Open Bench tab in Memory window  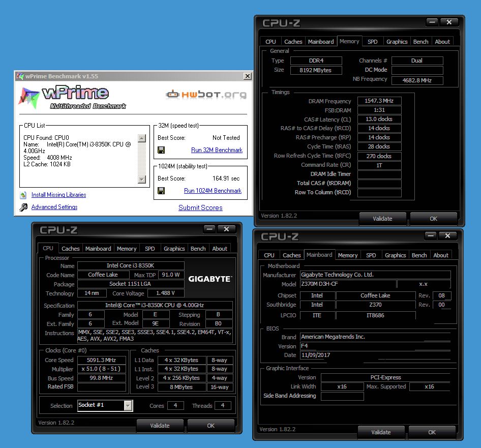coord(420,42)
